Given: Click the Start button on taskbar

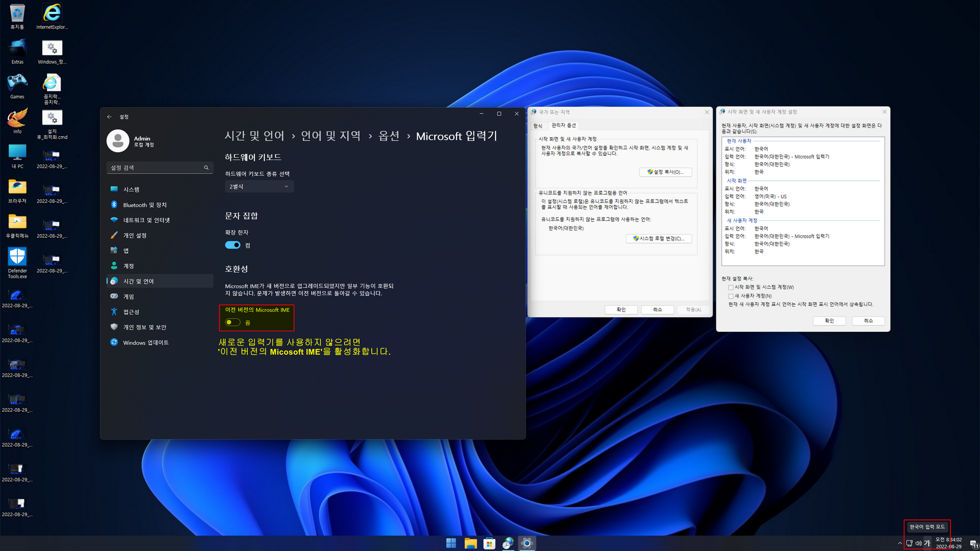Looking at the screenshot, I should (x=451, y=543).
